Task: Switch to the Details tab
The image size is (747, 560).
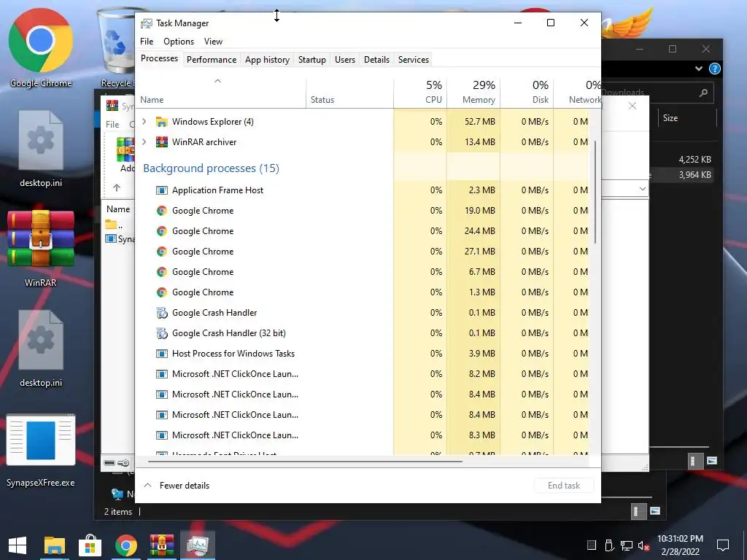Action: coord(377,60)
